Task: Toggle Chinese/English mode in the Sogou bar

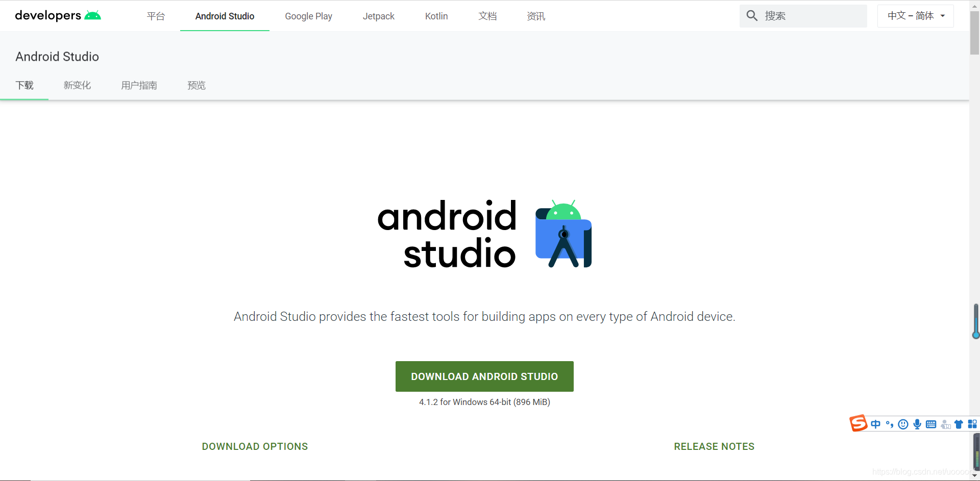Action: click(x=876, y=424)
